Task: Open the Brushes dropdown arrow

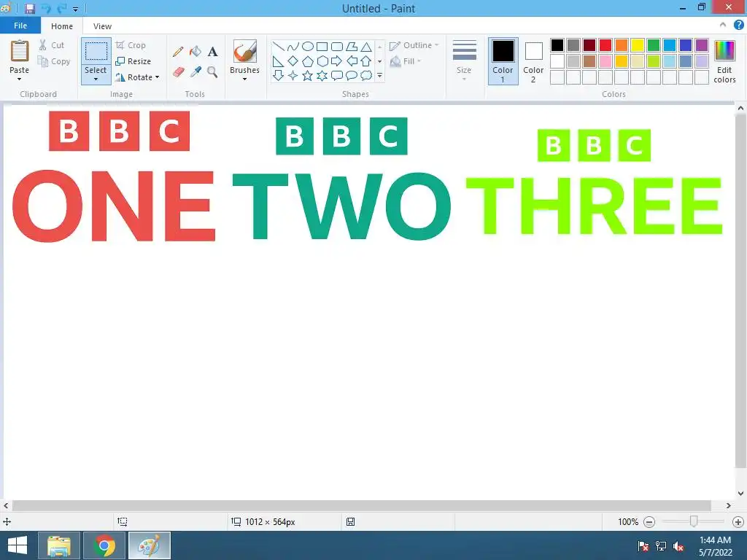Action: click(244, 79)
